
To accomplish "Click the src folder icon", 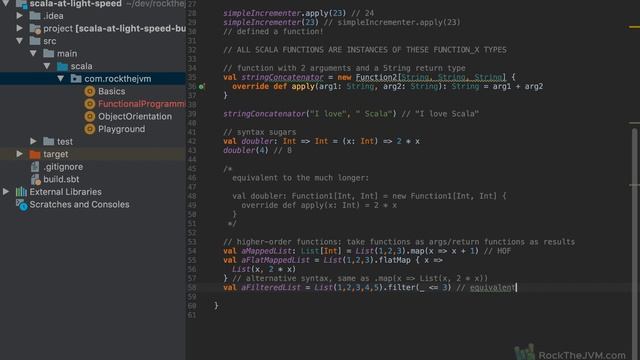I will [x=35, y=41].
